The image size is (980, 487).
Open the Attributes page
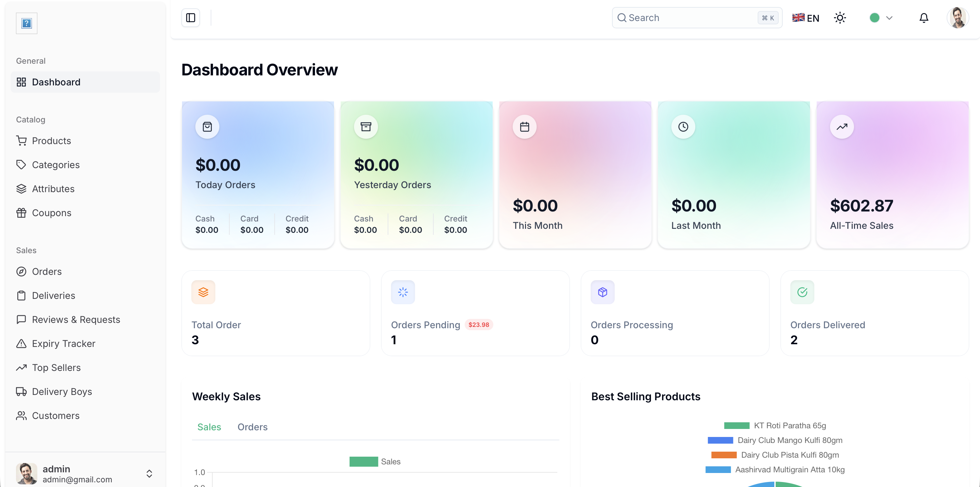coord(85,189)
